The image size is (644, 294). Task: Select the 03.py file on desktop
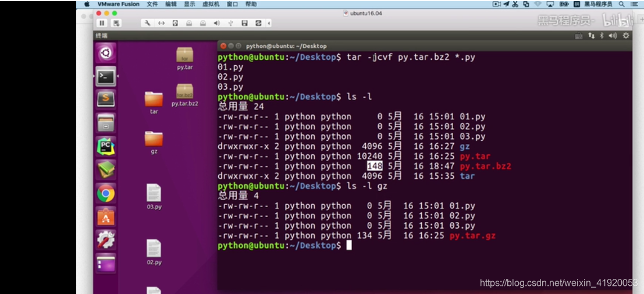point(154,197)
